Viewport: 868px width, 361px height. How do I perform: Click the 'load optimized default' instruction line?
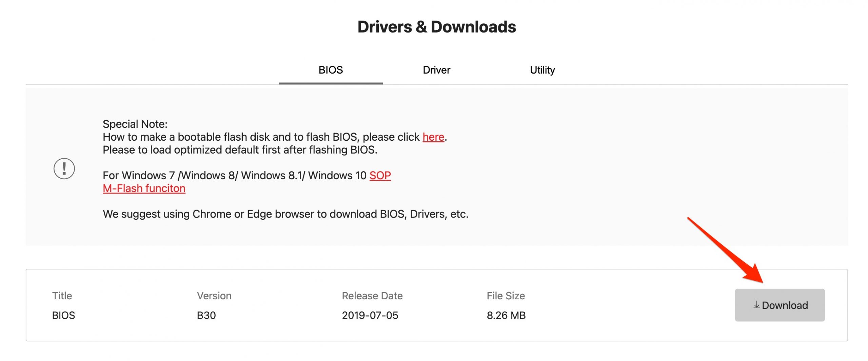pos(240,150)
